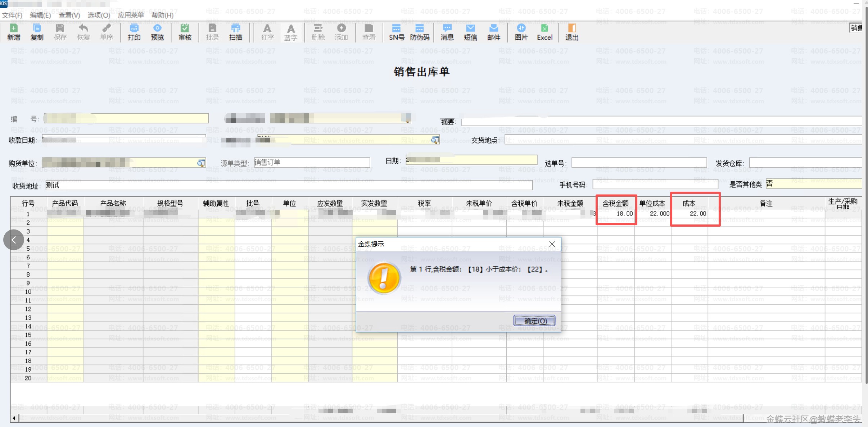The image size is (868, 427).
Task: Close the 金蝶提示 dialog with X
Action: click(552, 244)
